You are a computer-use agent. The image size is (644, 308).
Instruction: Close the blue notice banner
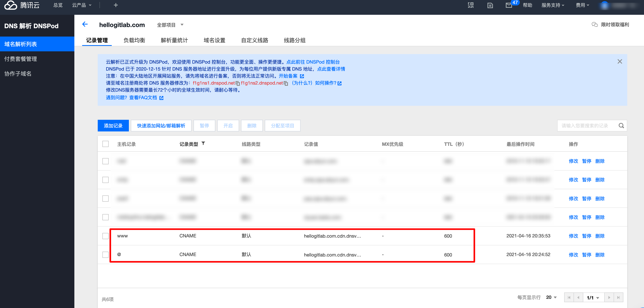[619, 61]
